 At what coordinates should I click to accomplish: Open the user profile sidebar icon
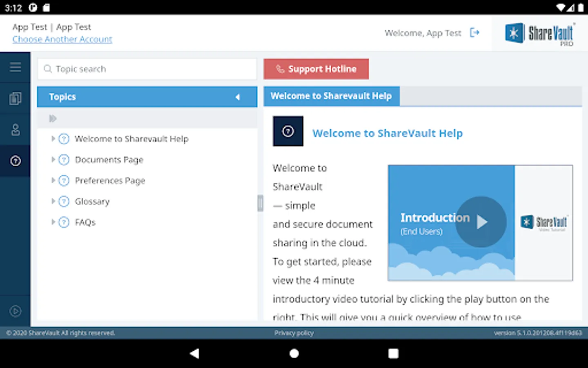pyautogui.click(x=16, y=130)
